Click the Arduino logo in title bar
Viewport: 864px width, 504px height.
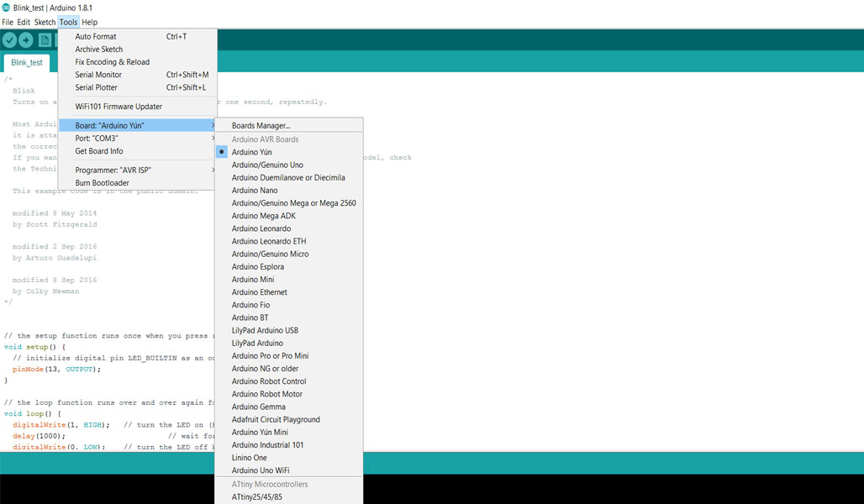tap(6, 8)
